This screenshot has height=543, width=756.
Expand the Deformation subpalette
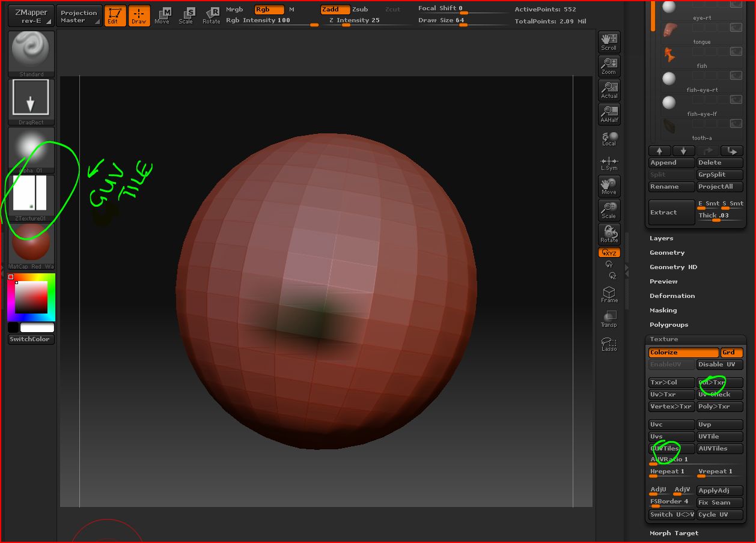tap(672, 296)
